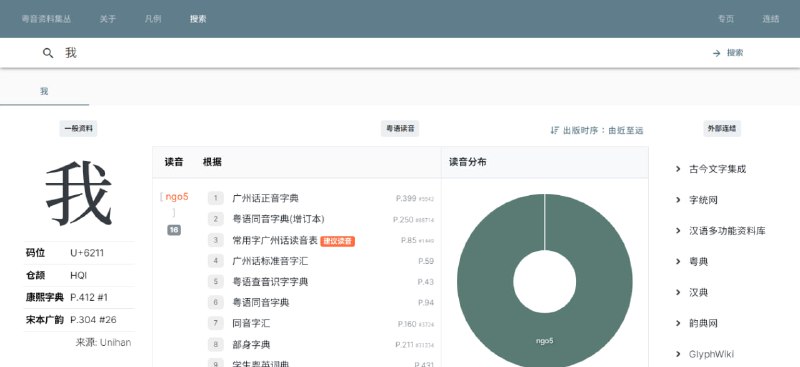Click the sort order icon

555,130
